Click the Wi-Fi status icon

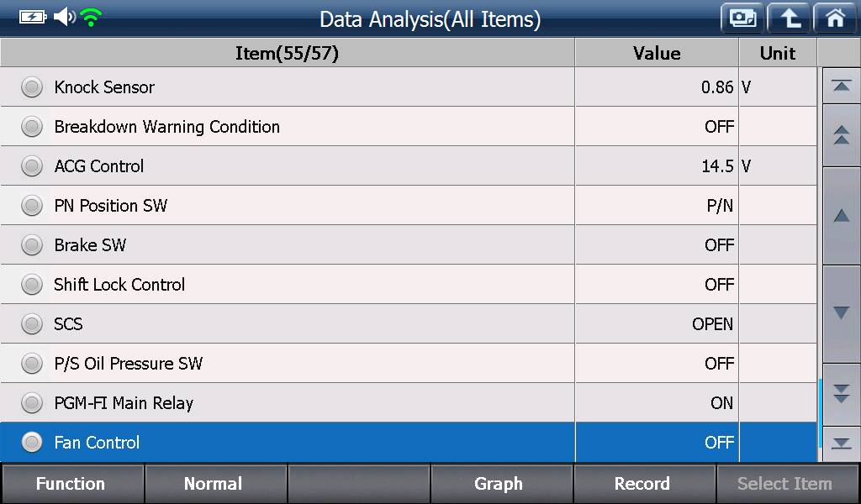click(91, 17)
